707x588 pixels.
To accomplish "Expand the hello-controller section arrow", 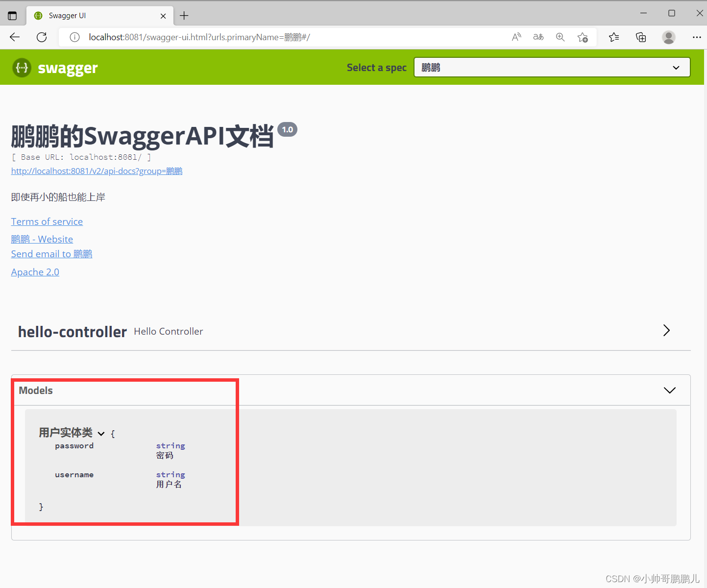I will point(666,330).
